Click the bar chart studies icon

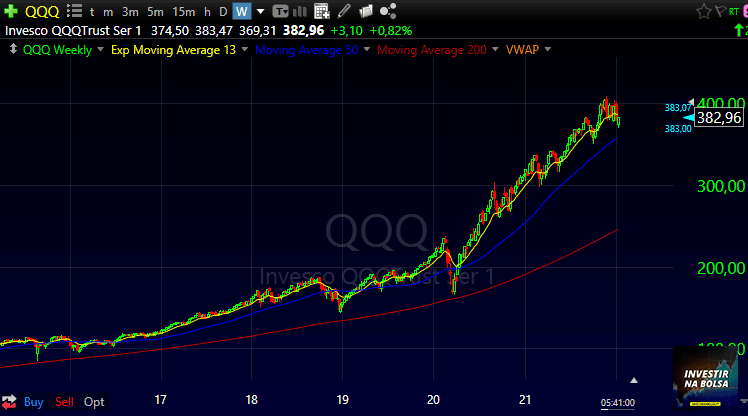click(300, 11)
